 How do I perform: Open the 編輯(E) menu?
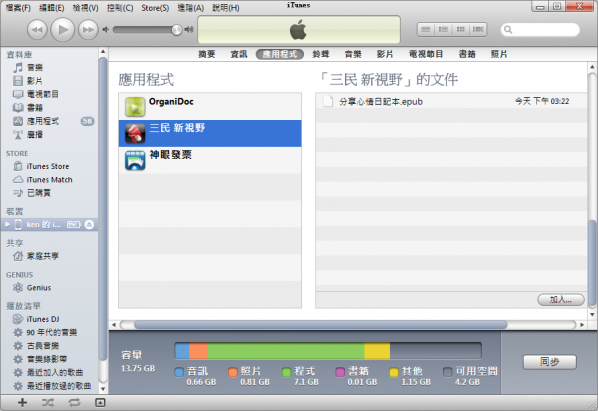click(51, 8)
